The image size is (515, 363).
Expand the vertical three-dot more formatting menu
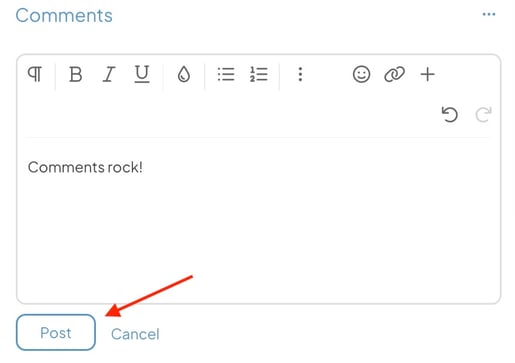coord(300,74)
